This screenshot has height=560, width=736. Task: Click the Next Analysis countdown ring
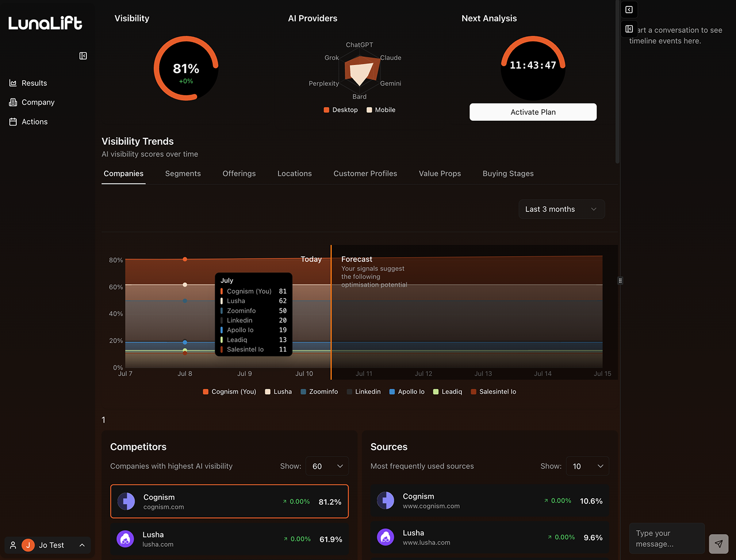tap(533, 68)
